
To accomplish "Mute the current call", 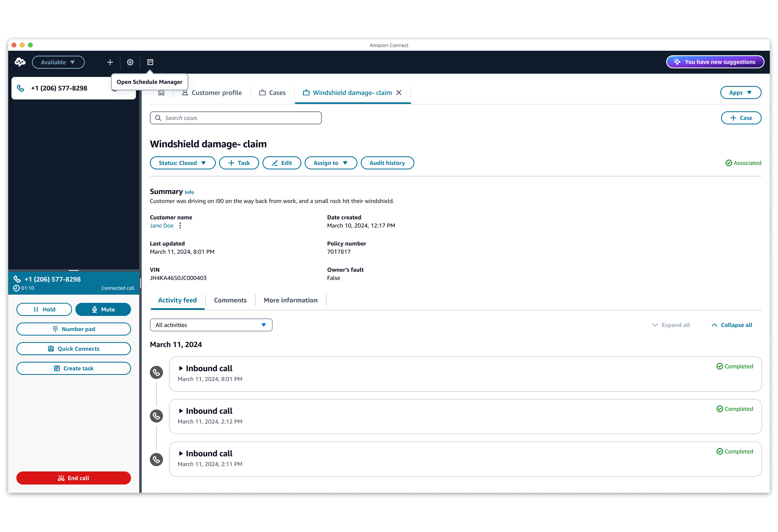I will coord(103,309).
